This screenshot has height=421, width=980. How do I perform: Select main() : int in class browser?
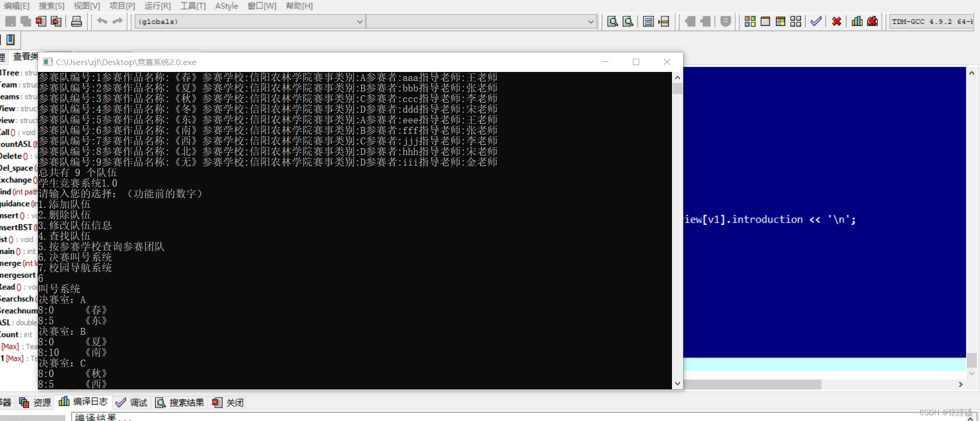[18, 251]
